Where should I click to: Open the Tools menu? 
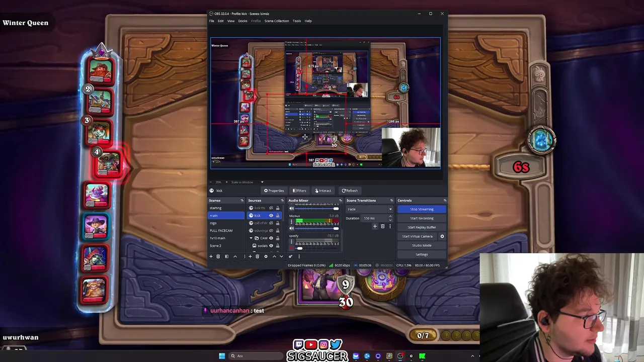tap(297, 21)
